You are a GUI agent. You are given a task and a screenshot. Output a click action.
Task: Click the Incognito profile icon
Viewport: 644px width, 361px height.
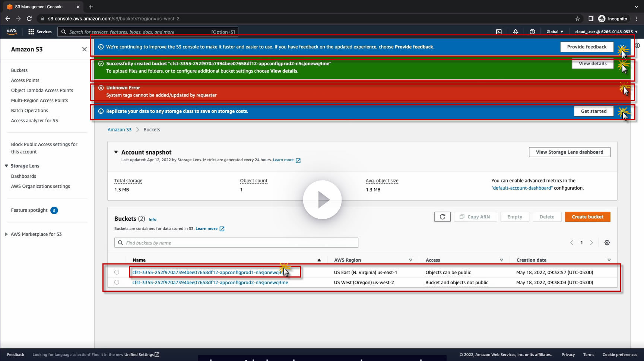point(602,19)
